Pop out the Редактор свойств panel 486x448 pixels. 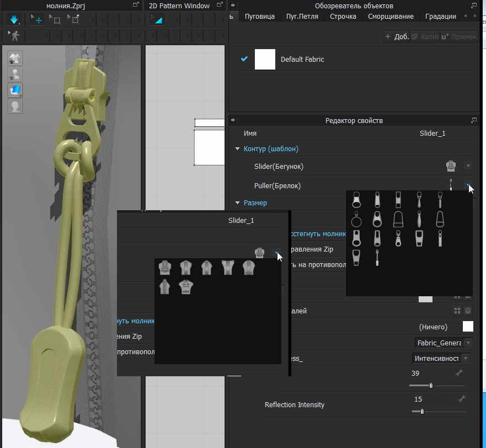(474, 120)
